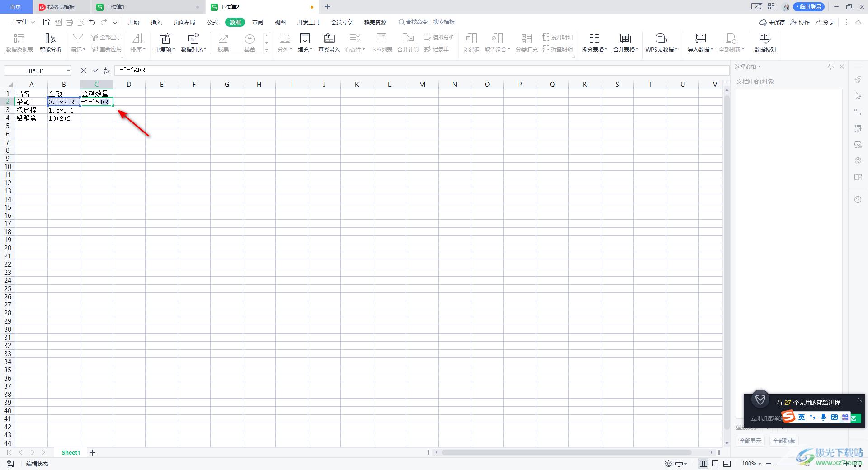Click the 查找命令 search command box
The image size is (868, 470).
coord(427,22)
